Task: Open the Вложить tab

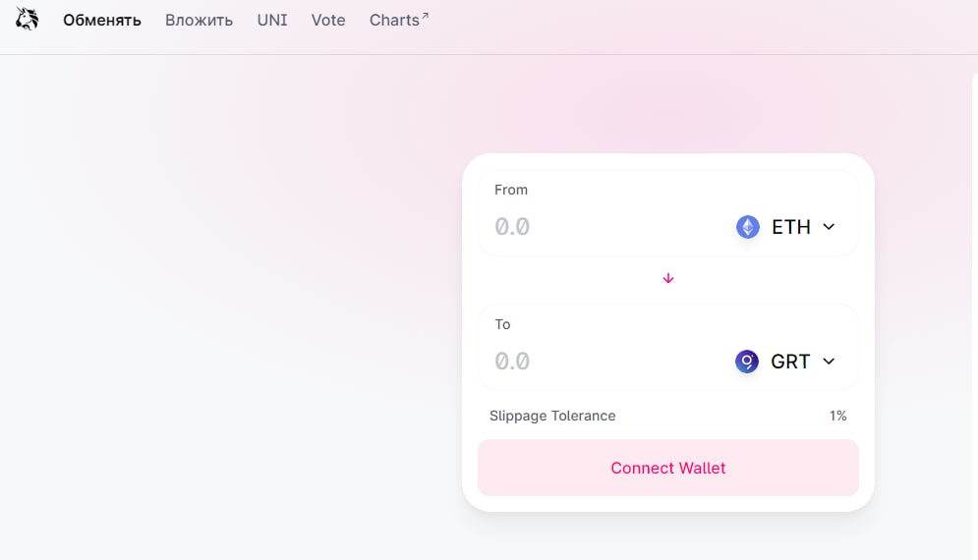Action: 199,20
